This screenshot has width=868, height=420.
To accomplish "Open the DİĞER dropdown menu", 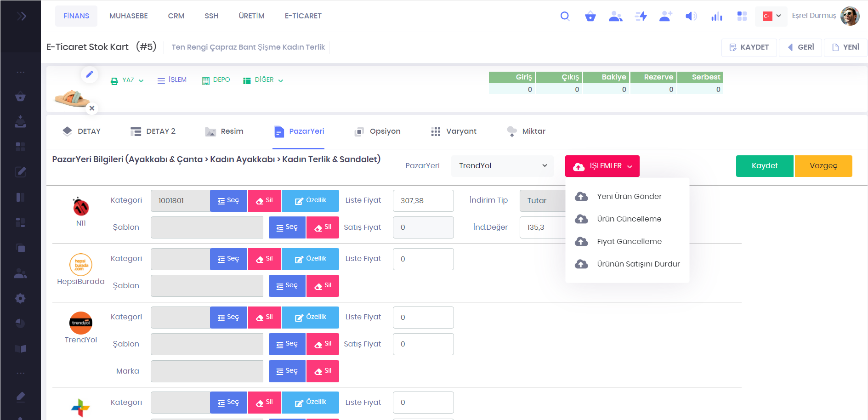I will tap(263, 80).
